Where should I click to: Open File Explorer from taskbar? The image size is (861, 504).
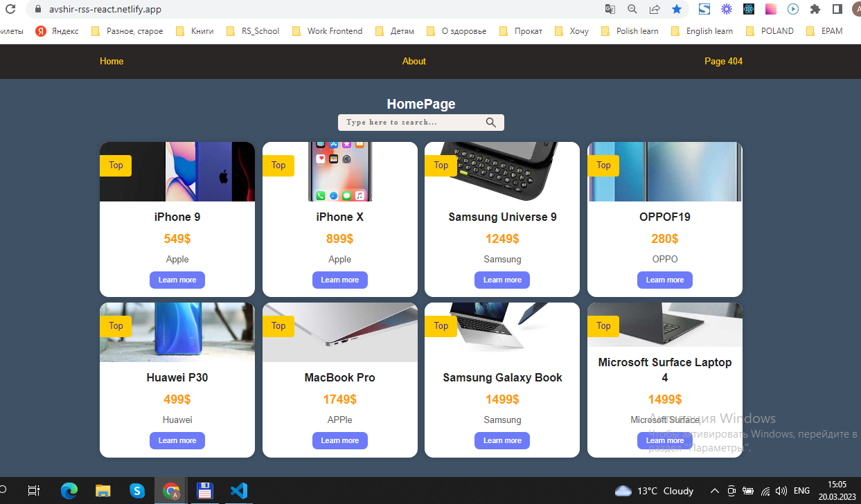pyautogui.click(x=103, y=491)
